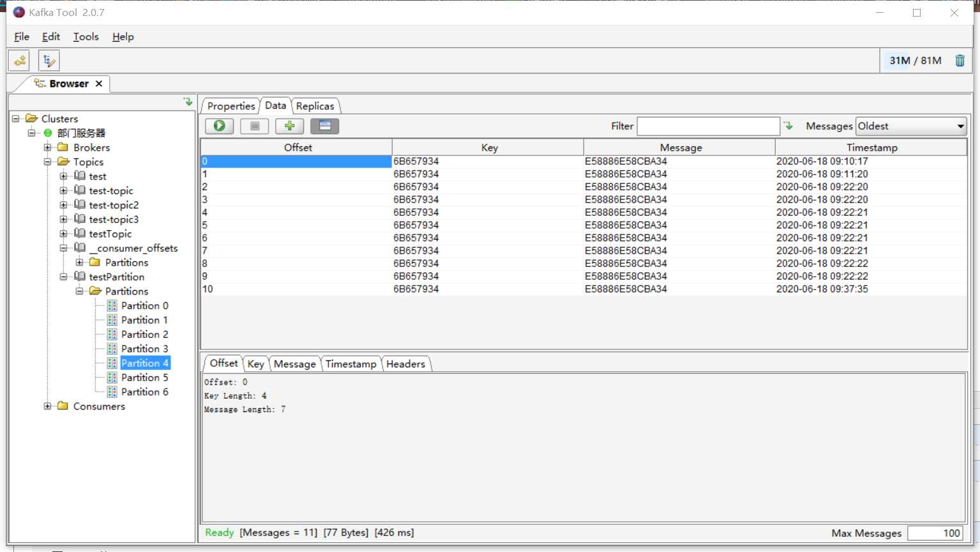Click the Offset column header
The width and height of the screenshot is (980, 552).
[x=297, y=148]
